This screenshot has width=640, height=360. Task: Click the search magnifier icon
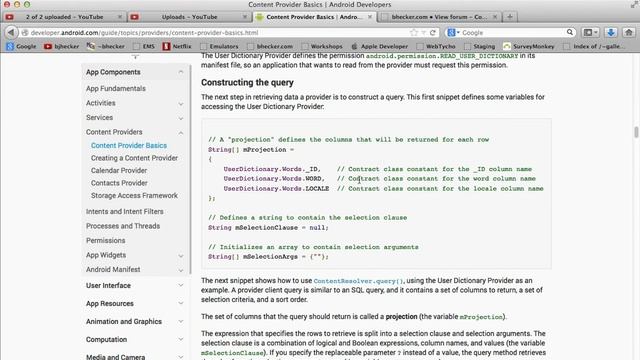click(x=570, y=32)
